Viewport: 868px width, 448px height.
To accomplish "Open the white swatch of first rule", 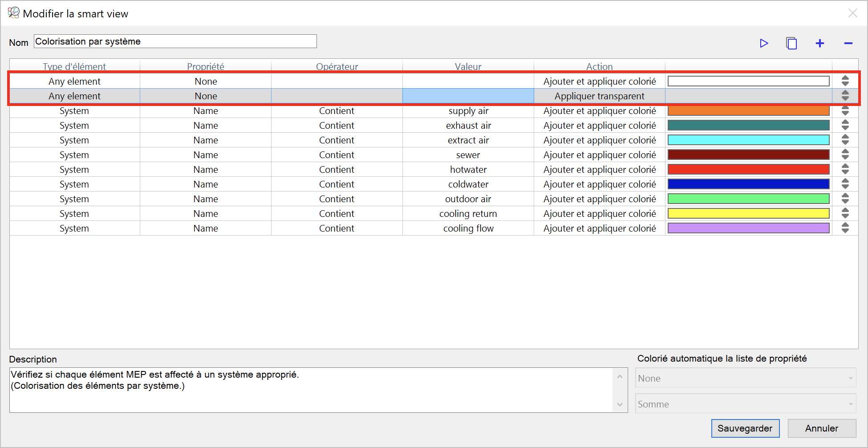I will [x=749, y=81].
